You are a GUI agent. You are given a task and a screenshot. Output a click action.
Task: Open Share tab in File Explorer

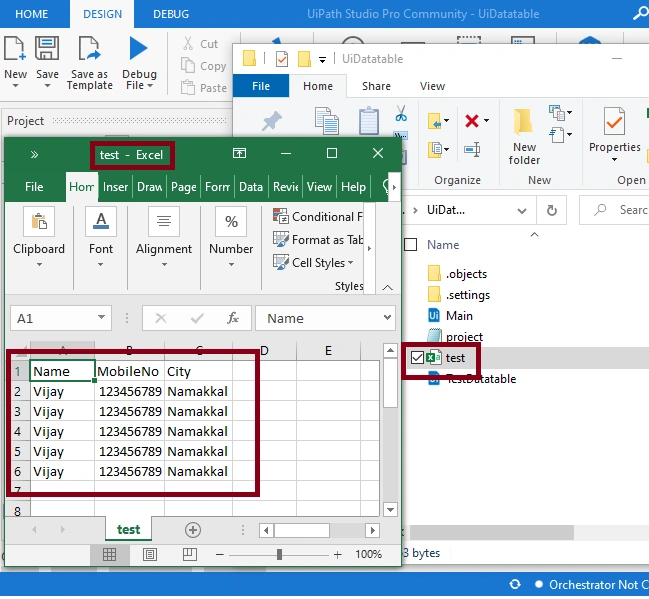376,86
